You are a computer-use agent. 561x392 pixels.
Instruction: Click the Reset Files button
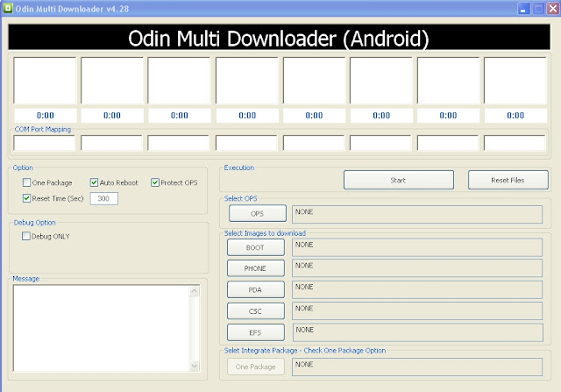tap(508, 180)
